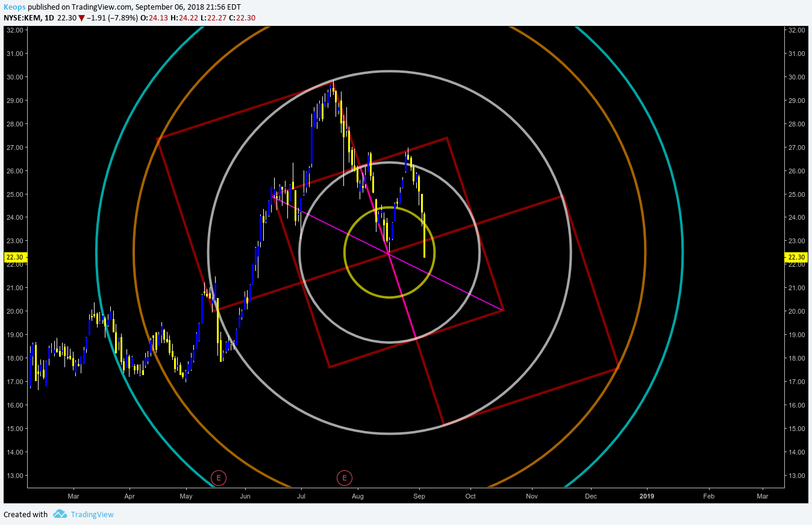Click the 'Created with' text

click(25, 514)
